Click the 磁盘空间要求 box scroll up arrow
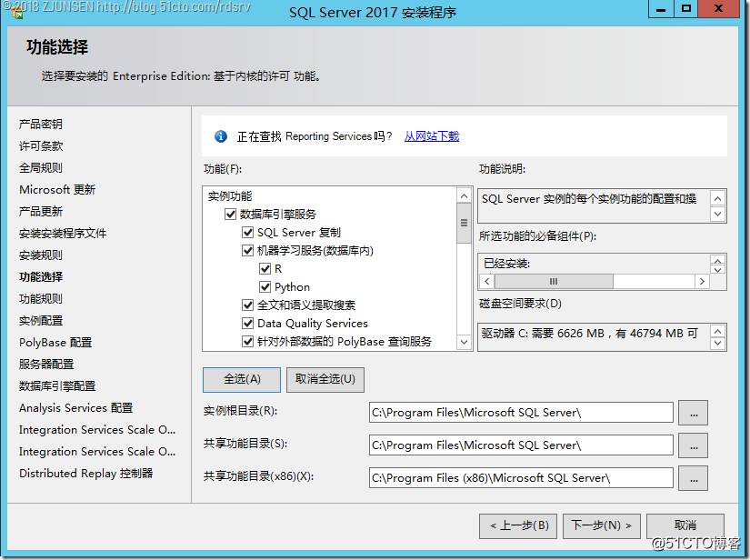The height and width of the screenshot is (560, 750). pyautogui.click(x=717, y=331)
